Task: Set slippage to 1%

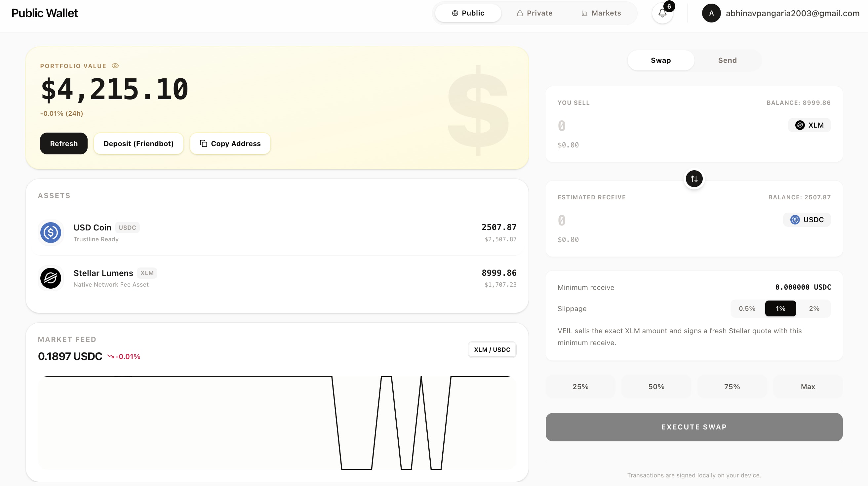Action: click(x=780, y=308)
